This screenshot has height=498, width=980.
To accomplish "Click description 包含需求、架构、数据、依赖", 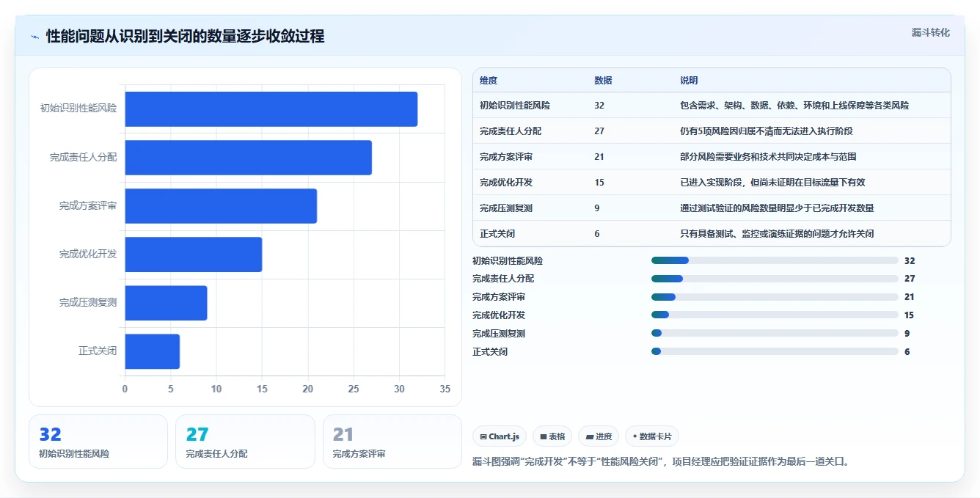I will point(794,106).
